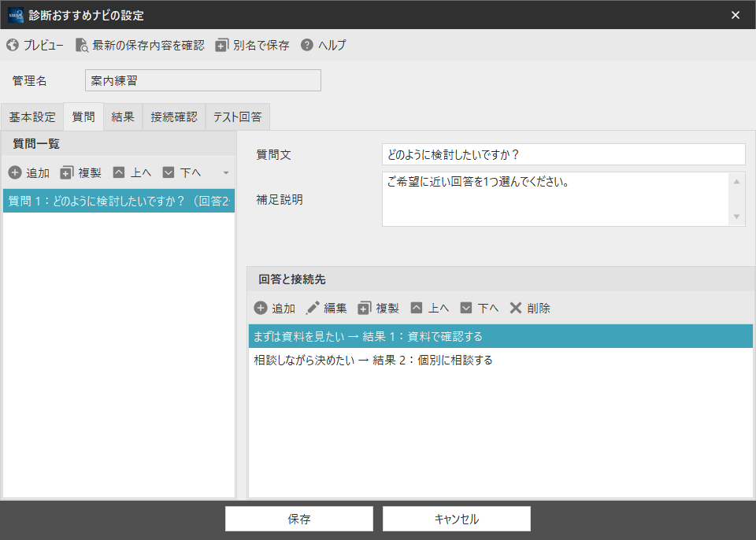Viewport: 756px width, 540px height.
Task: Switch to the 基本設定 tab
Action: click(x=32, y=117)
